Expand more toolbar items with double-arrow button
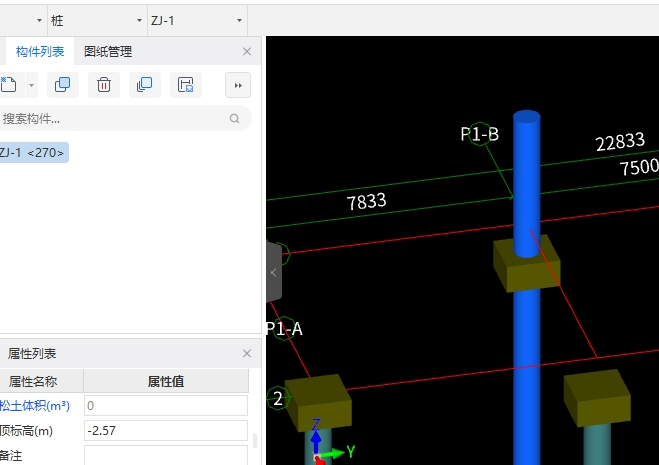This screenshot has width=659, height=465. click(x=238, y=85)
